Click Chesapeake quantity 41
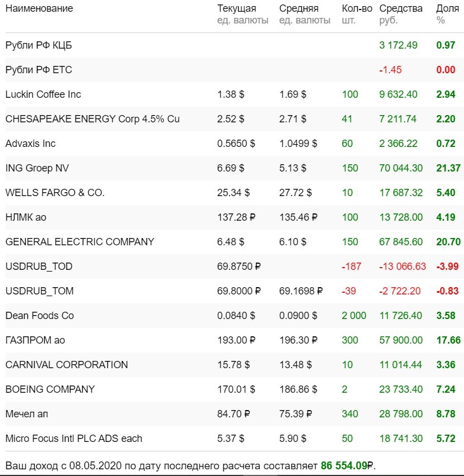 (347, 119)
